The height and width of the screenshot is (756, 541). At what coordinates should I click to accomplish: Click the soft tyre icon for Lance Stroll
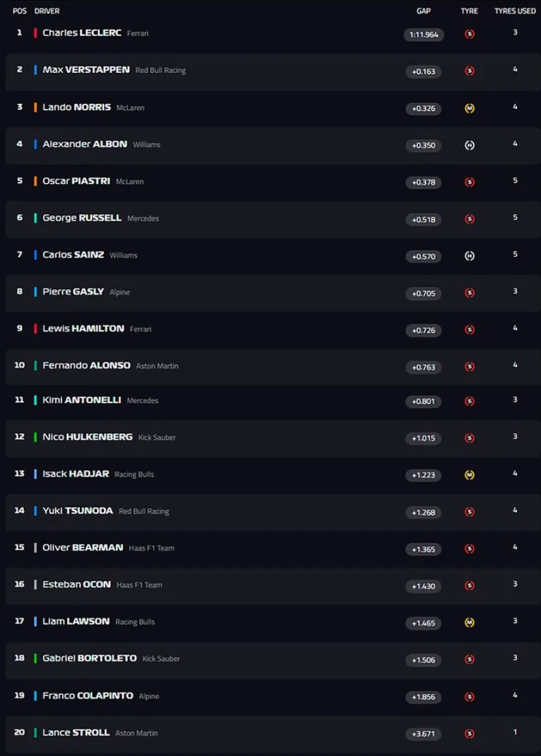(x=469, y=734)
